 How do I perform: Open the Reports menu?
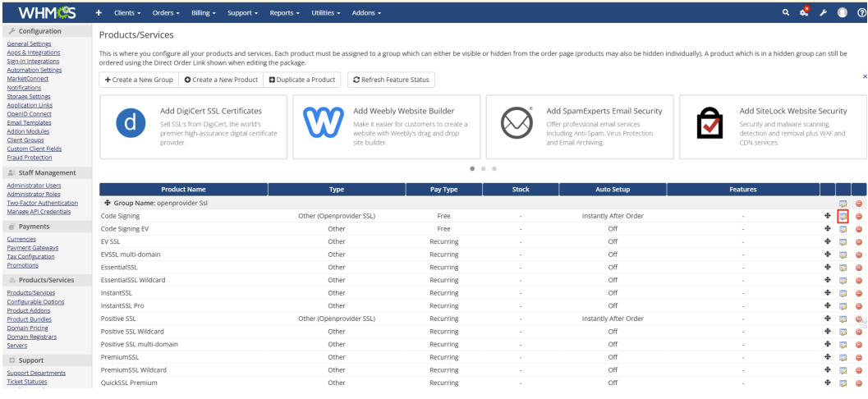point(284,13)
